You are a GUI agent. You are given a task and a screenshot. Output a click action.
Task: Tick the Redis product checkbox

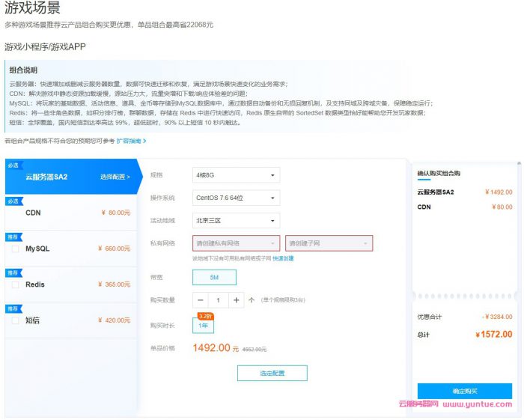click(x=16, y=284)
